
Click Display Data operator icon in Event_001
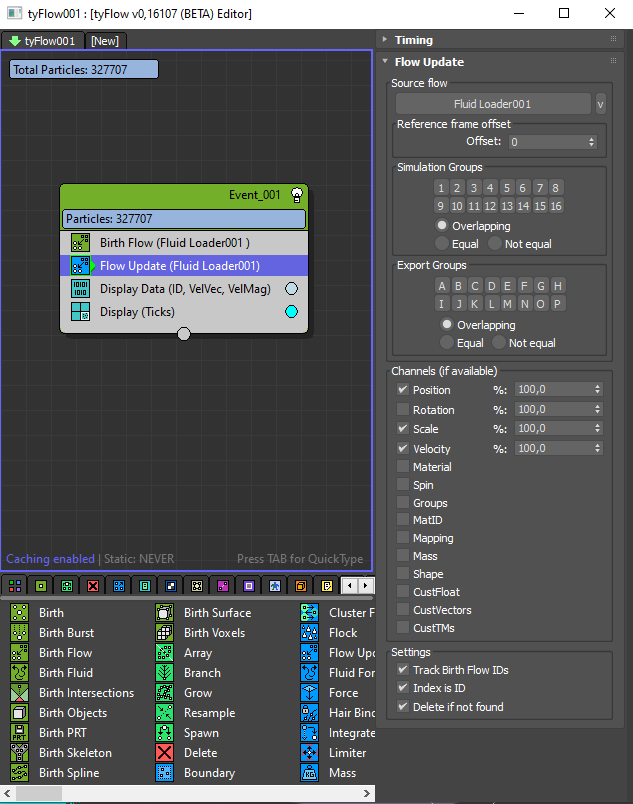(x=80, y=289)
